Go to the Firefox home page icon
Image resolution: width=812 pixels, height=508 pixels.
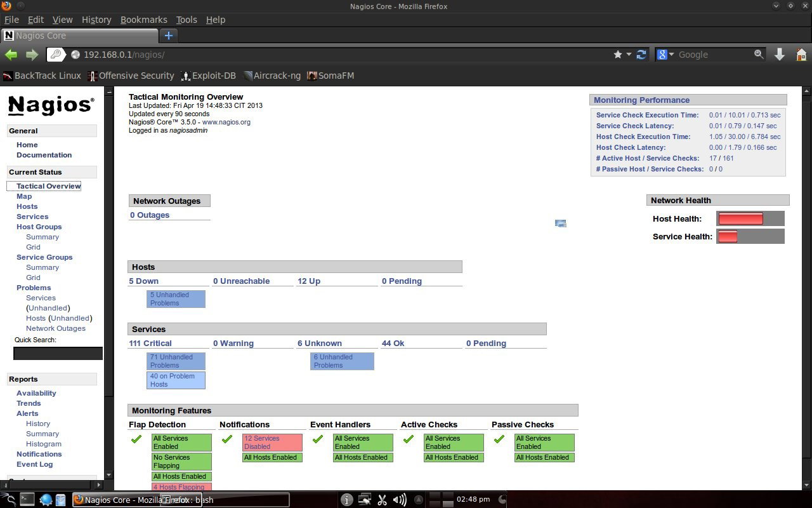coord(801,55)
